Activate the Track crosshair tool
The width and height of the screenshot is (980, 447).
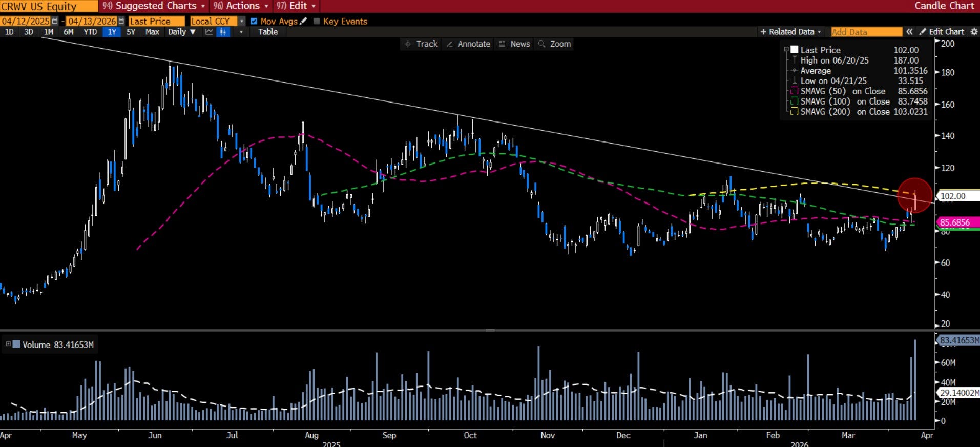click(421, 44)
